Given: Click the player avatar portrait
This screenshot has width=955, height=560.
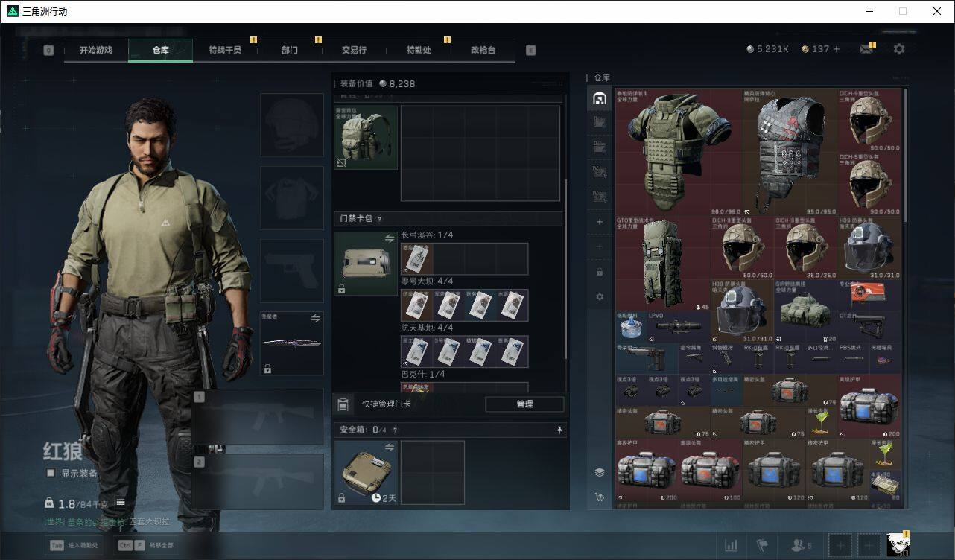Looking at the screenshot, I should coord(898,545).
